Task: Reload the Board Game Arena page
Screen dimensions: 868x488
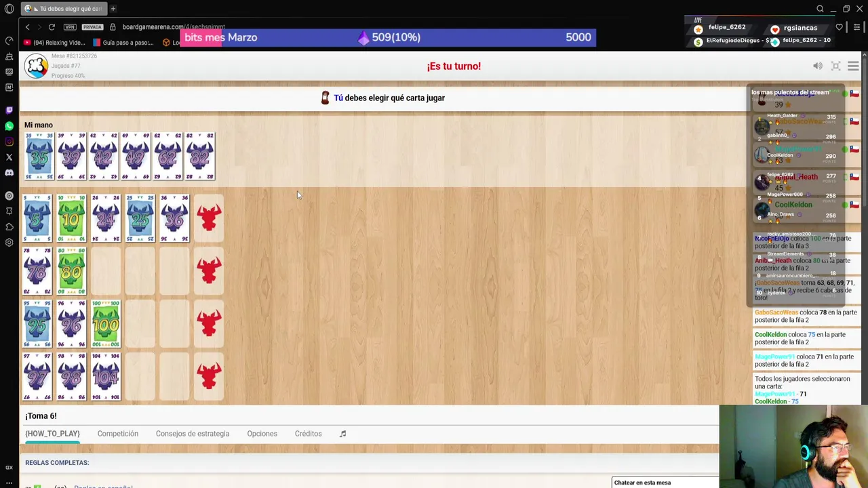Action: 52,27
